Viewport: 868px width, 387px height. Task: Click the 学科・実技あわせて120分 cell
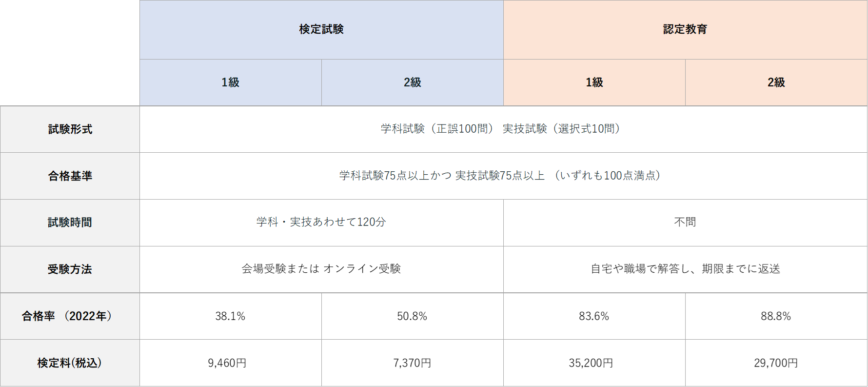[x=321, y=223]
